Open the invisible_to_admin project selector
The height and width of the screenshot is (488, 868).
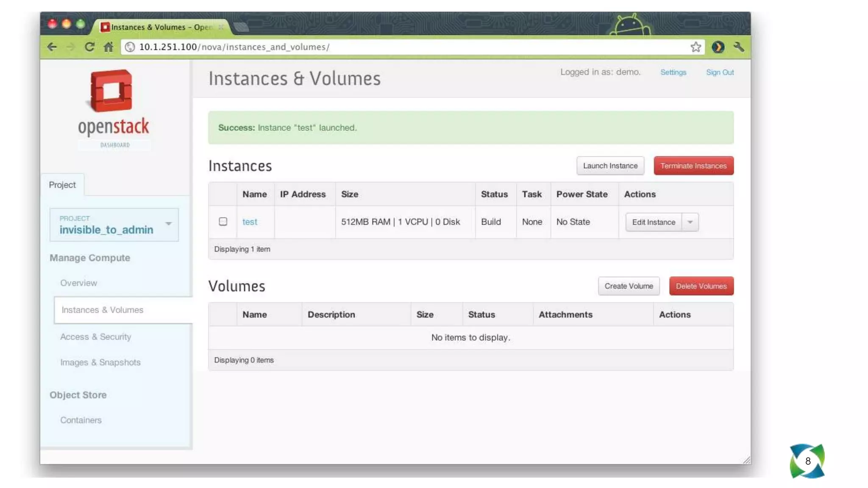[114, 225]
